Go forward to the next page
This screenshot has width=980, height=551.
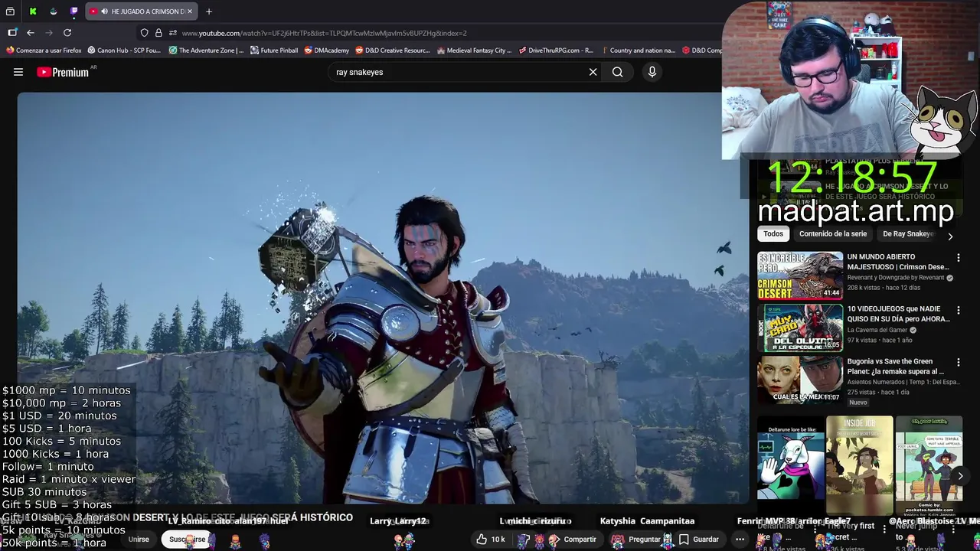click(x=49, y=33)
